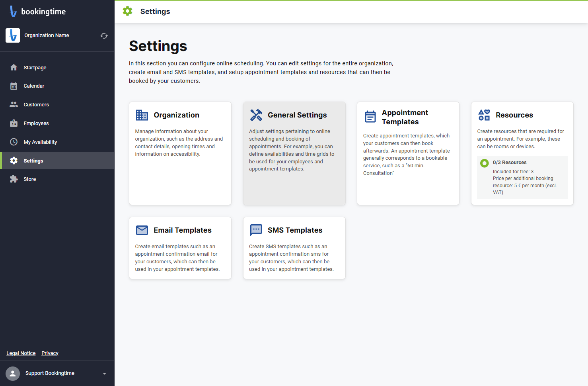Open the Employees menu entry
The width and height of the screenshot is (588, 386).
(57, 123)
